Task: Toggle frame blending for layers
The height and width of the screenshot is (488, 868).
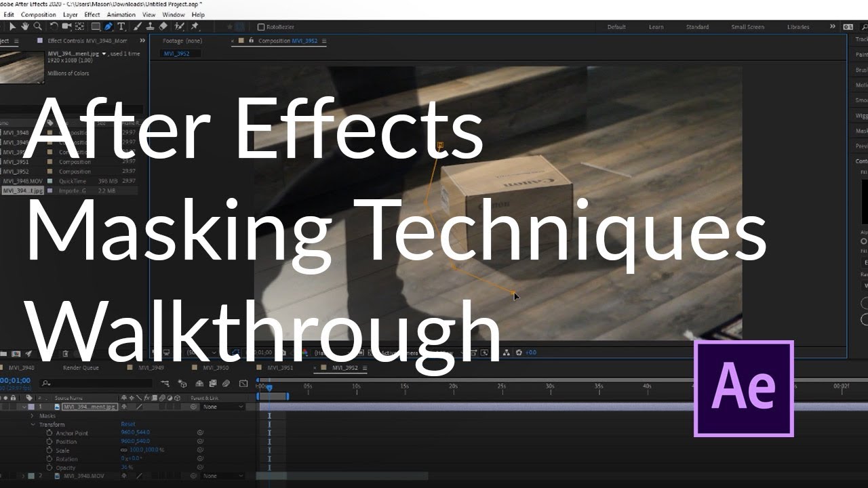Action: pyautogui.click(x=212, y=384)
